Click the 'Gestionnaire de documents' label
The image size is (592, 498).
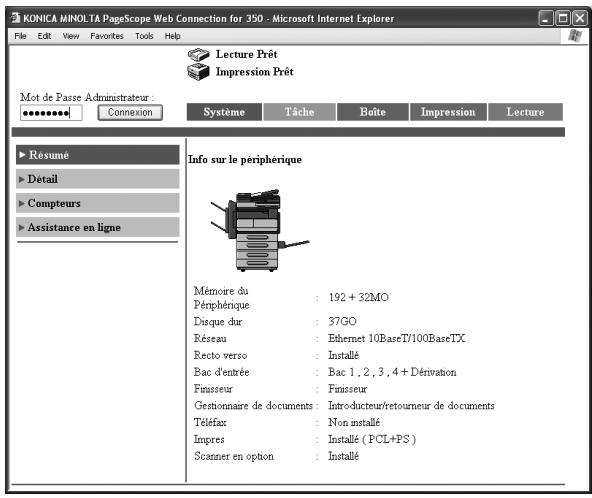coord(253,406)
